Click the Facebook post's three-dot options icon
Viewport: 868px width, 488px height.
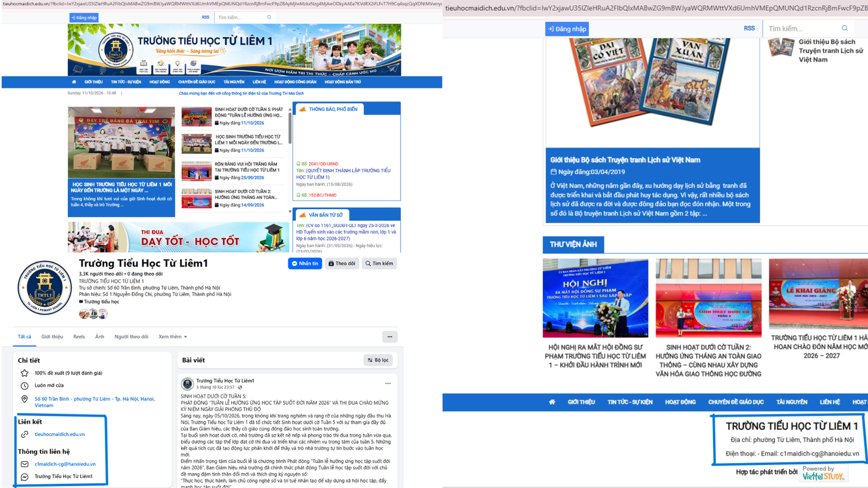pos(388,383)
